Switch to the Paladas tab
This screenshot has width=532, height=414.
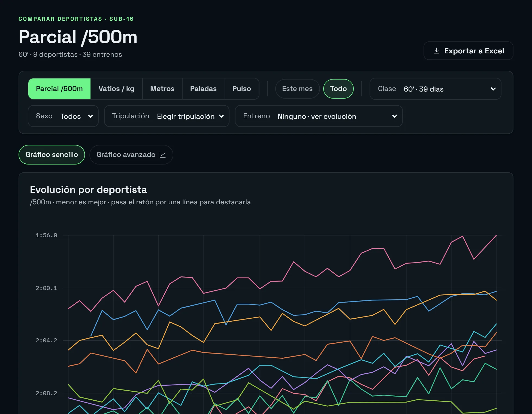pos(203,89)
